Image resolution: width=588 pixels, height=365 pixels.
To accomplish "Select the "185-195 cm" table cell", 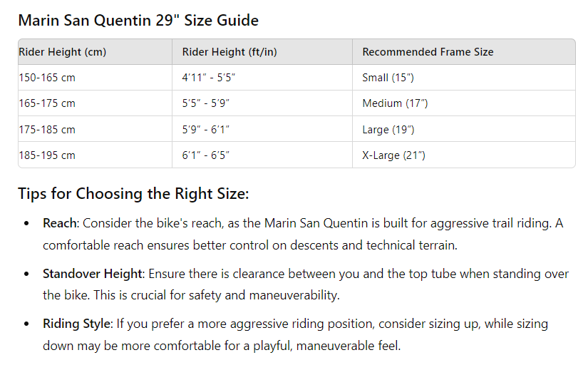I will click(47, 155).
